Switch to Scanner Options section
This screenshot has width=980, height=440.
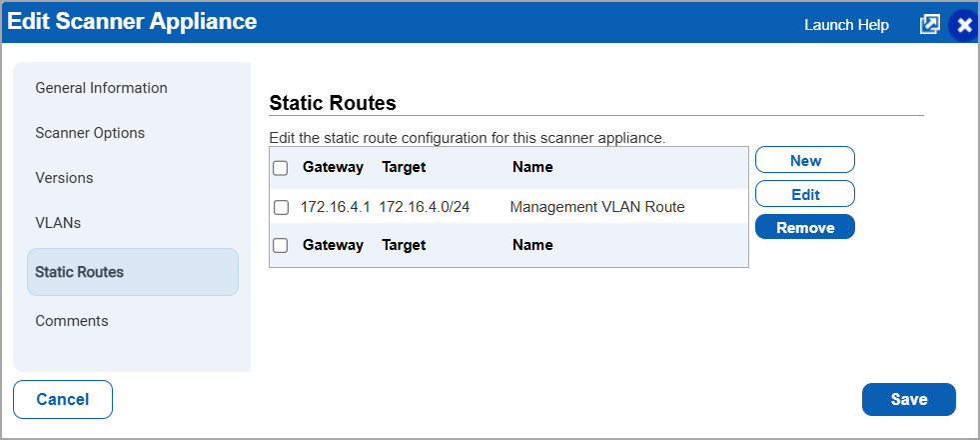[x=90, y=133]
